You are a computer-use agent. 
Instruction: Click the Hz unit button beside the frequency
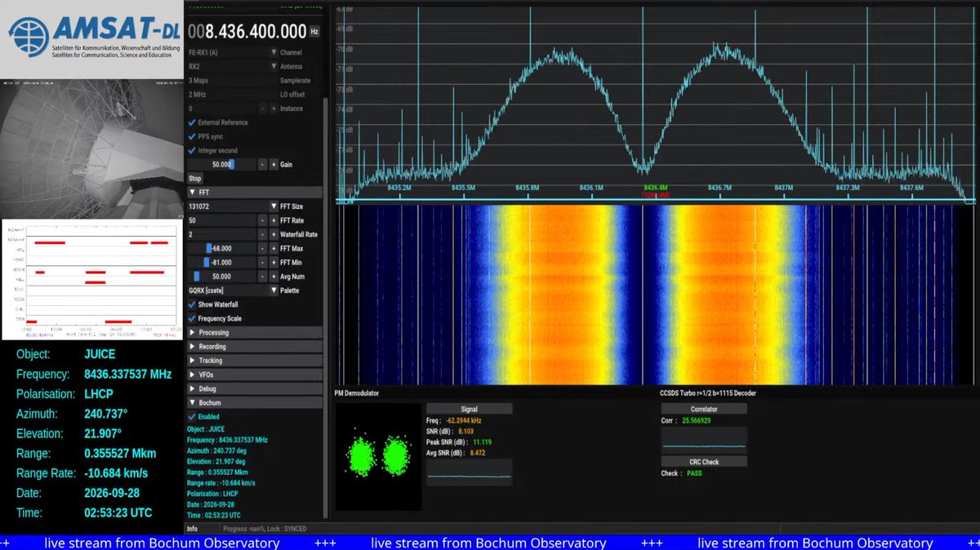(x=314, y=32)
